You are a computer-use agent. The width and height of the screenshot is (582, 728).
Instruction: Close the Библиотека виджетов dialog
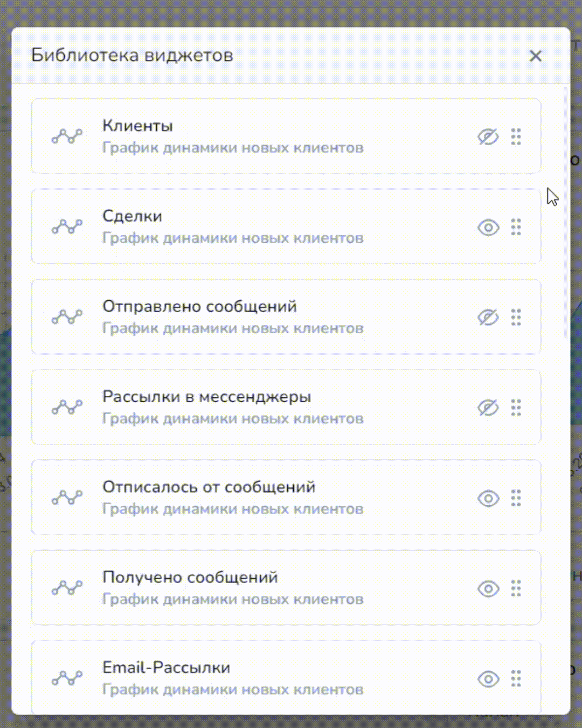coord(535,56)
